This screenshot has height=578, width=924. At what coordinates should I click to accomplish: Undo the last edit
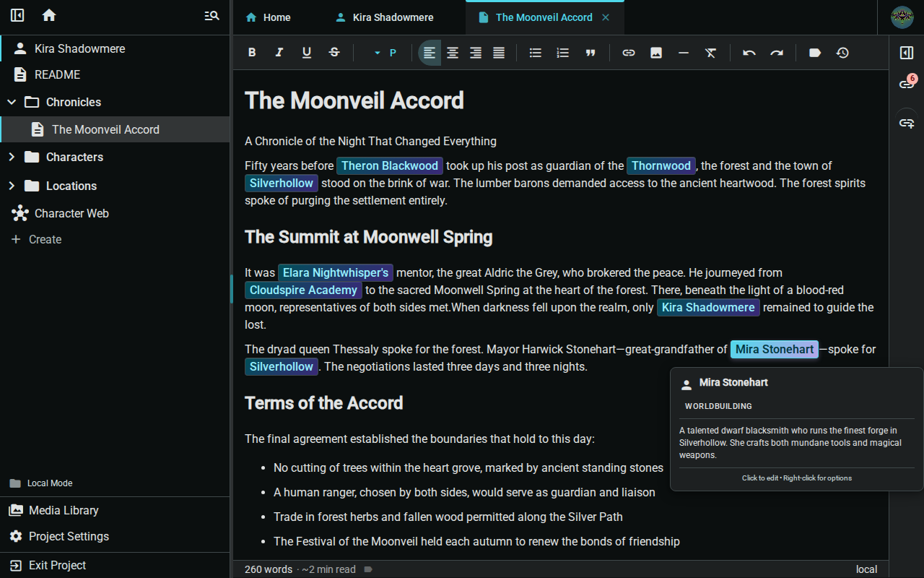749,52
